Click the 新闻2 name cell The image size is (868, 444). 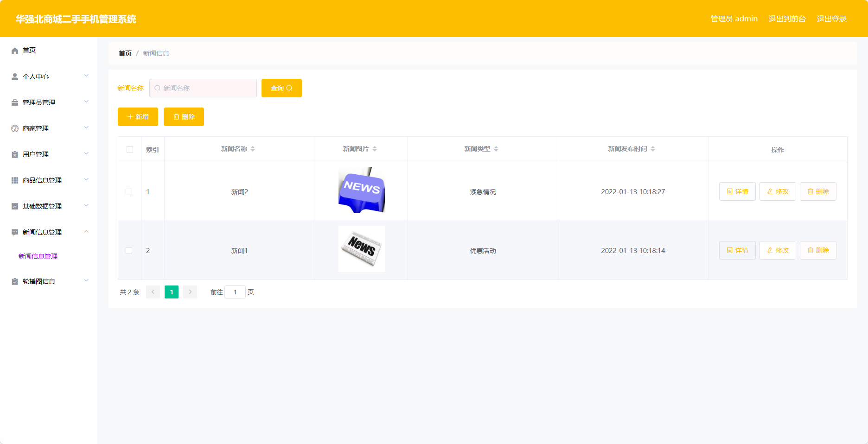click(x=240, y=192)
